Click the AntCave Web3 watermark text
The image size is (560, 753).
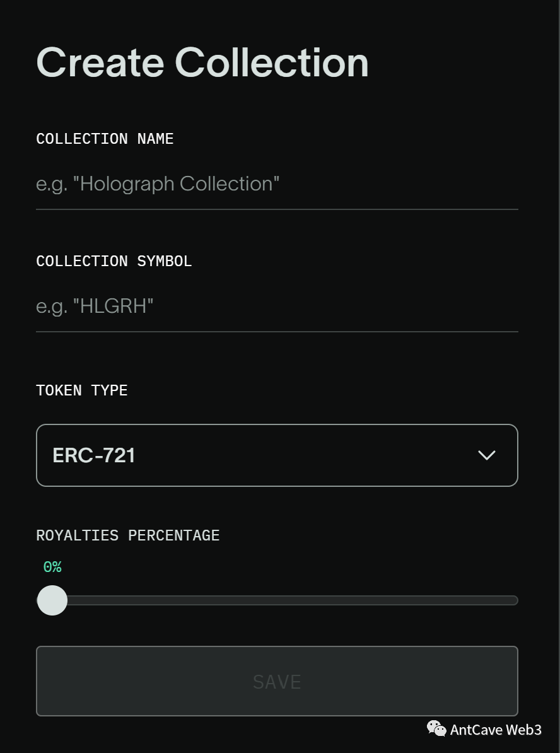(x=496, y=730)
